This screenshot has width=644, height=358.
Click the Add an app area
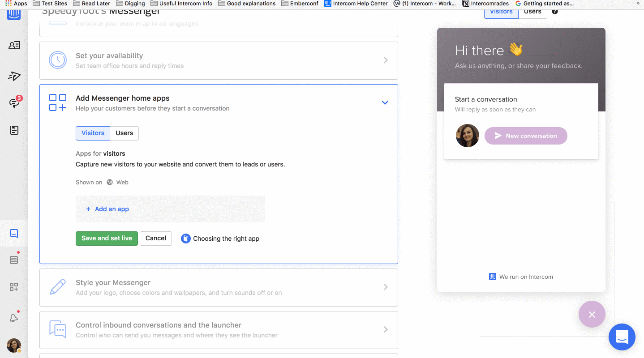tap(112, 209)
